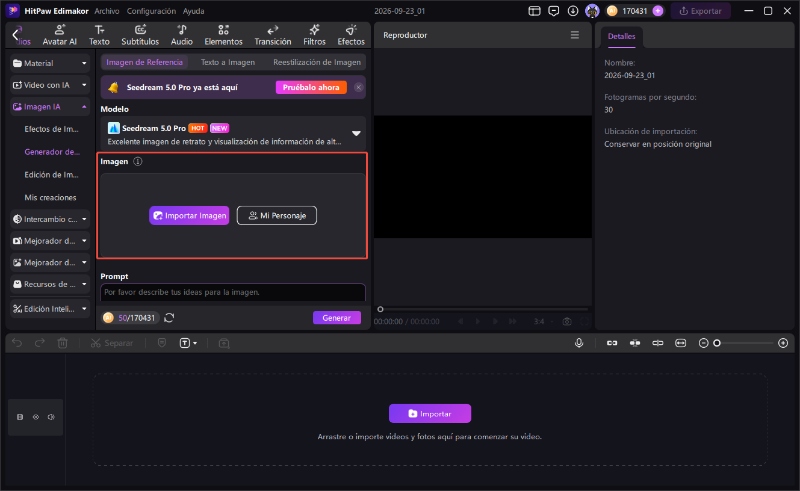The height and width of the screenshot is (491, 800).
Task: Click the Prompt description input field
Action: coord(233,292)
